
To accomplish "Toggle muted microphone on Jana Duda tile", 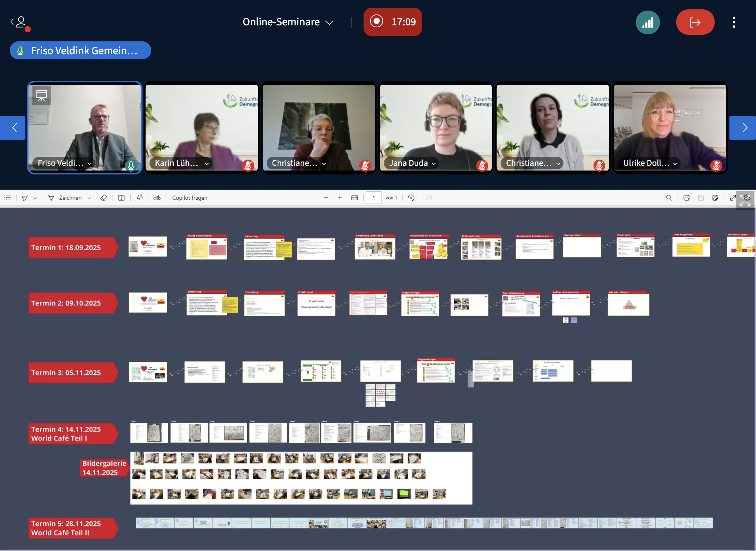I will click(482, 165).
